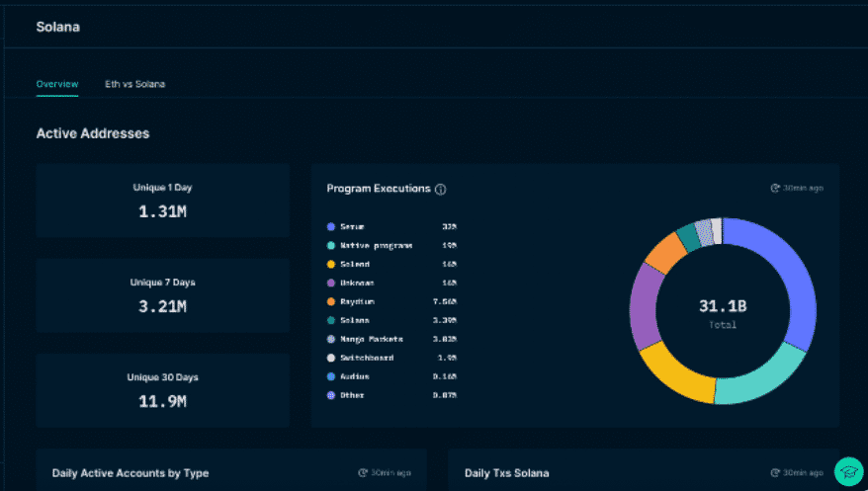The width and height of the screenshot is (868, 491).
Task: Click the refresh icon in Daily Active Accounts panel
Action: tap(363, 473)
